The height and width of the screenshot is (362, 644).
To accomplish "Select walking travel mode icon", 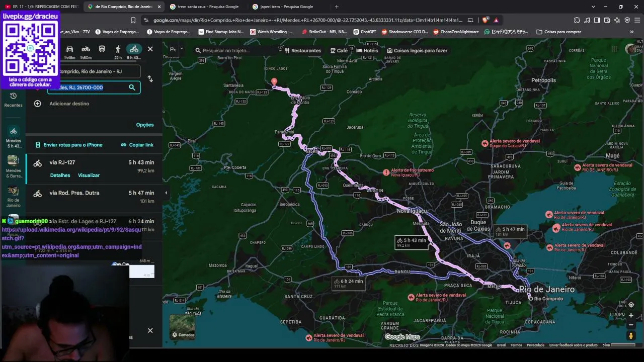I will pyautogui.click(x=118, y=49).
